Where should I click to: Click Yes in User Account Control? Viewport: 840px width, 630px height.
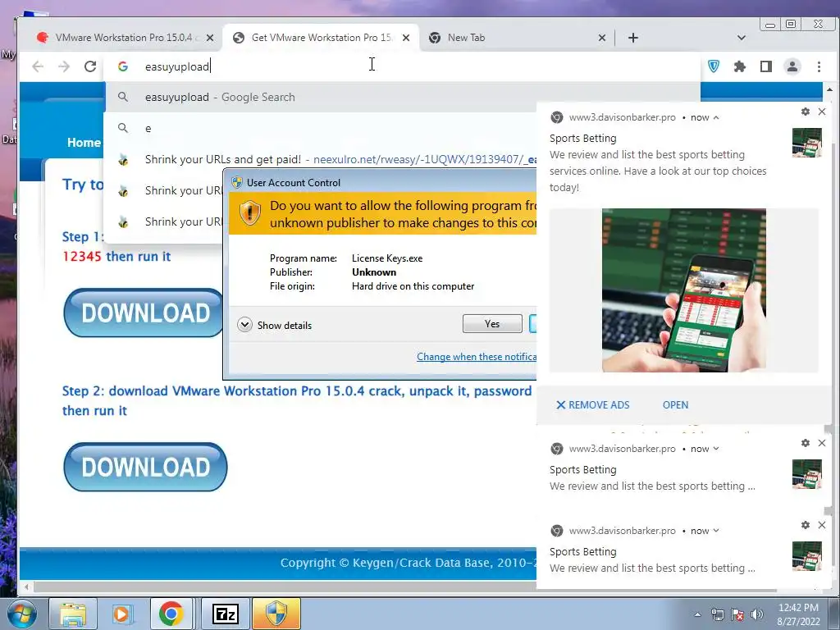tap(492, 323)
